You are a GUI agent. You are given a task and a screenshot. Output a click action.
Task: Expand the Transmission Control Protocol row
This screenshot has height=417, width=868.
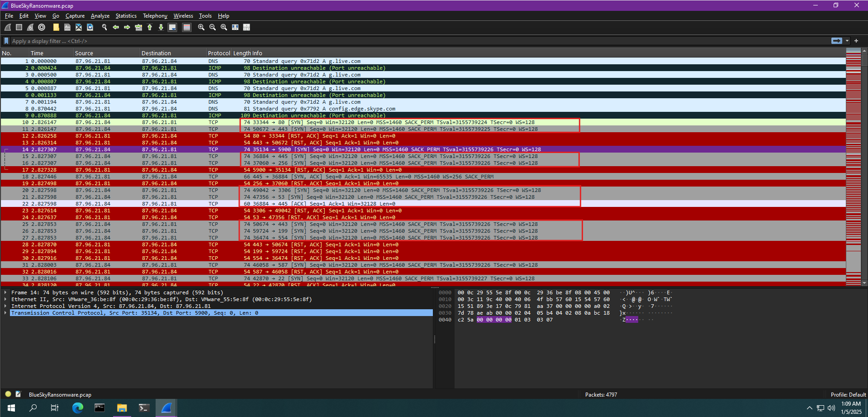coord(5,313)
